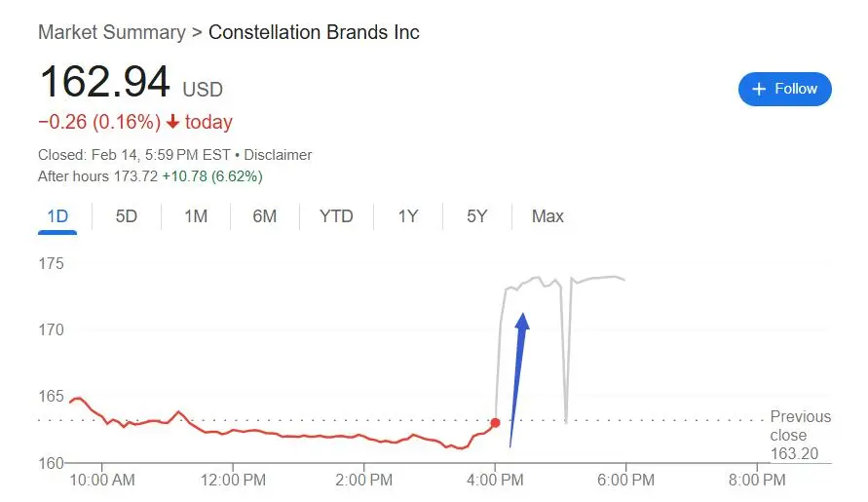Viewport: 868px width, 502px height.
Task: Click the Previous close 163.20 label
Action: (800, 435)
